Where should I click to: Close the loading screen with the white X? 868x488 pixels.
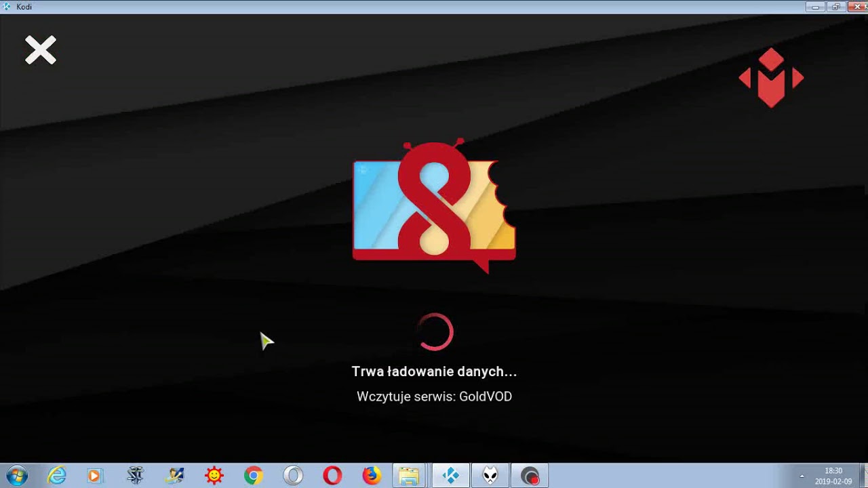41,51
